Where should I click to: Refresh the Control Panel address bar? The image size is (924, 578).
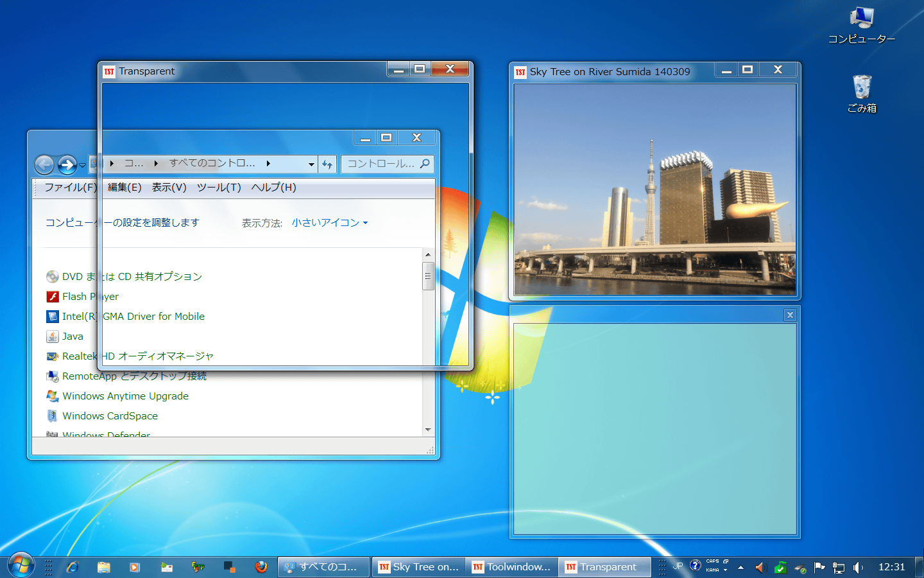tap(327, 164)
